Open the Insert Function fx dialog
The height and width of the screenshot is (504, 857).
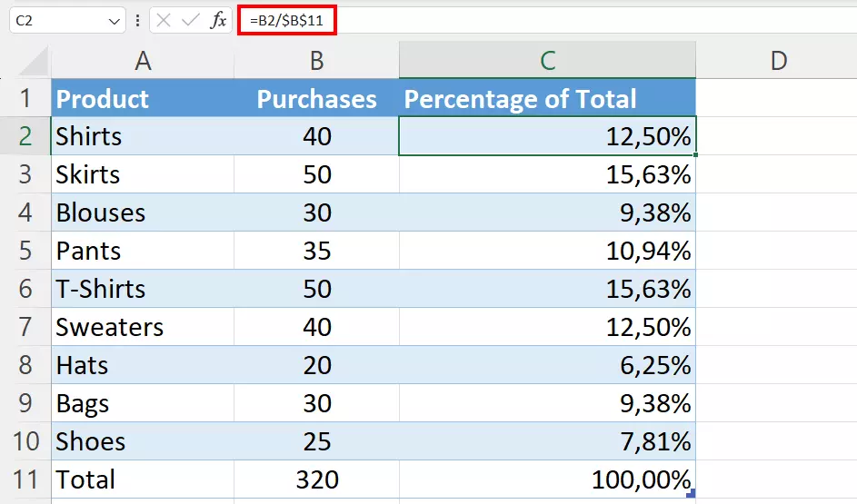[218, 20]
